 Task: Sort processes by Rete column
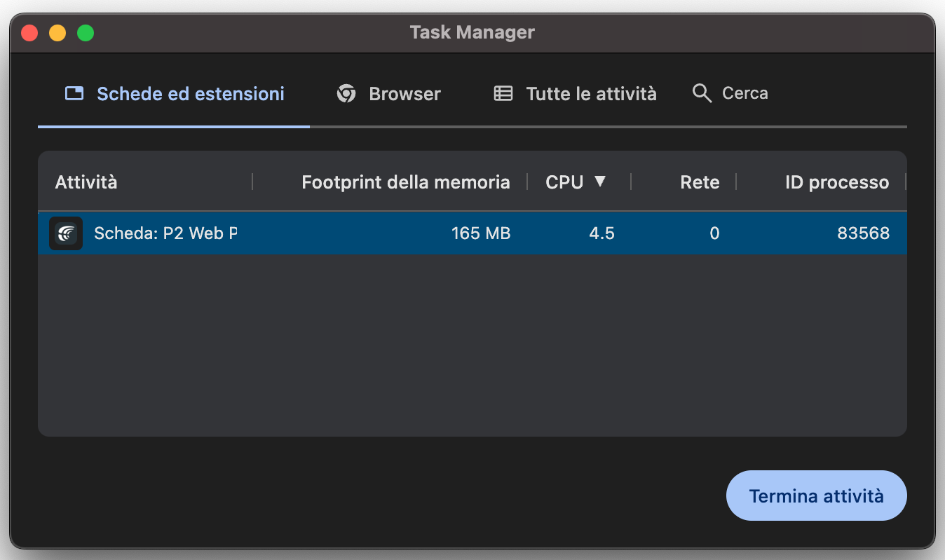pos(699,182)
